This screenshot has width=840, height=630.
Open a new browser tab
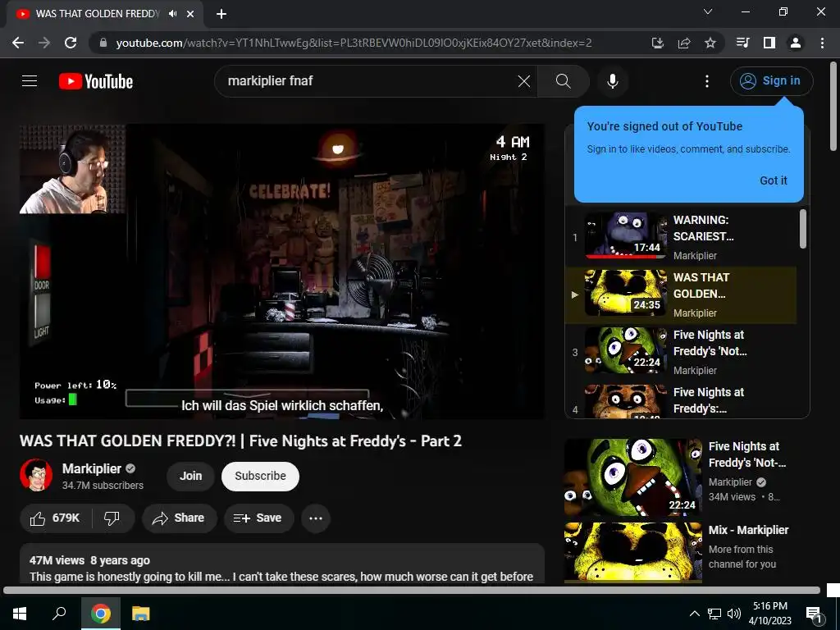[221, 14]
